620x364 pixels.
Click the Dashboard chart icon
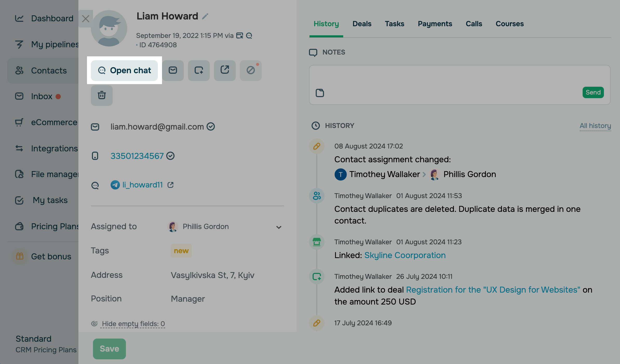19,18
